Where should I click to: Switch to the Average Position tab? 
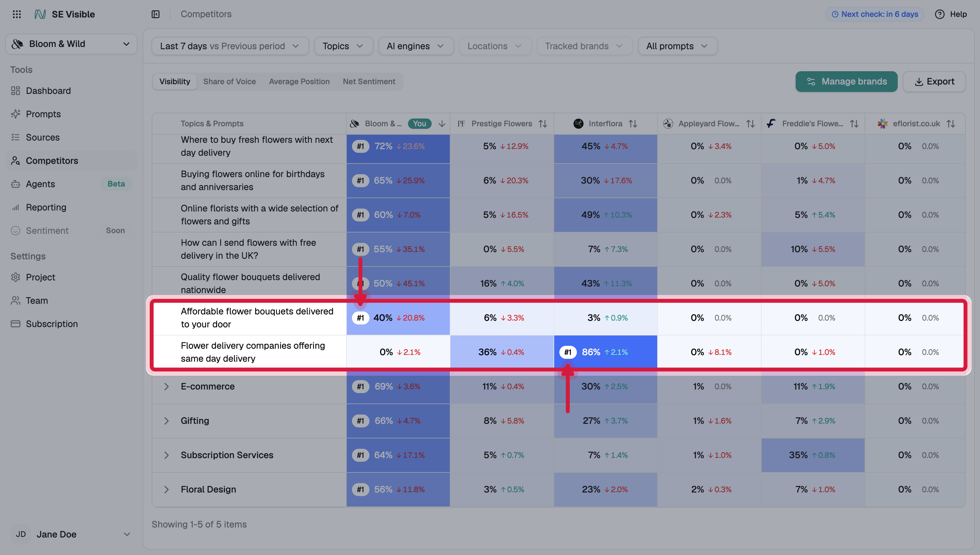click(x=299, y=82)
